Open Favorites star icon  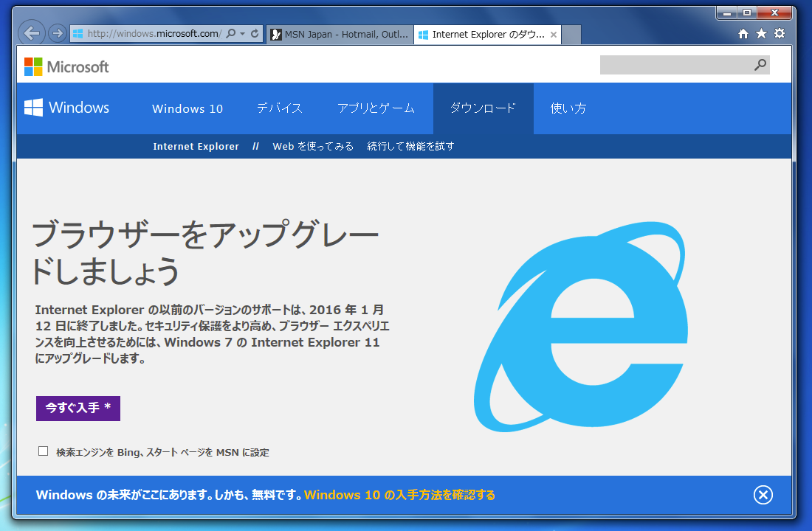pyautogui.click(x=761, y=34)
